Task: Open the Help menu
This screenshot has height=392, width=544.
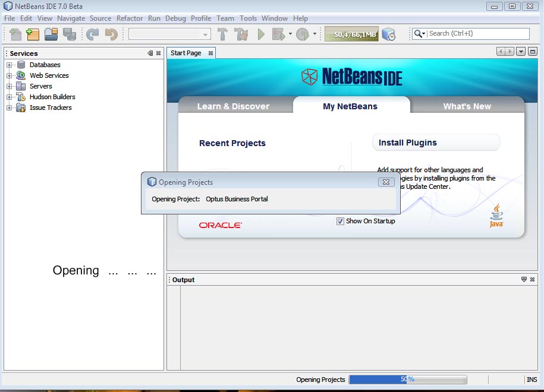Action: (x=300, y=18)
